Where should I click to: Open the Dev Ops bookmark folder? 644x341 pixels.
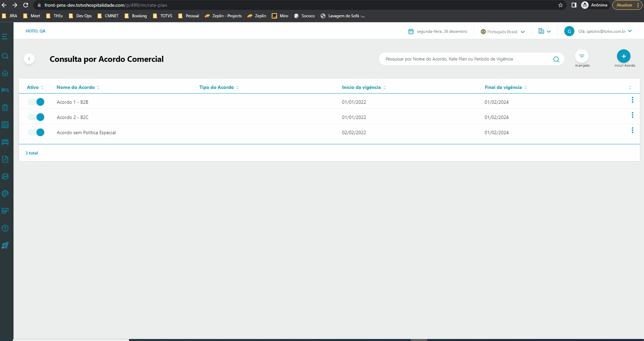pyautogui.click(x=80, y=16)
